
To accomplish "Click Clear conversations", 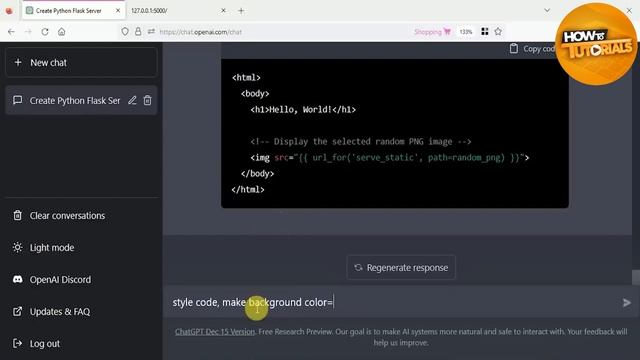I will click(81, 216).
